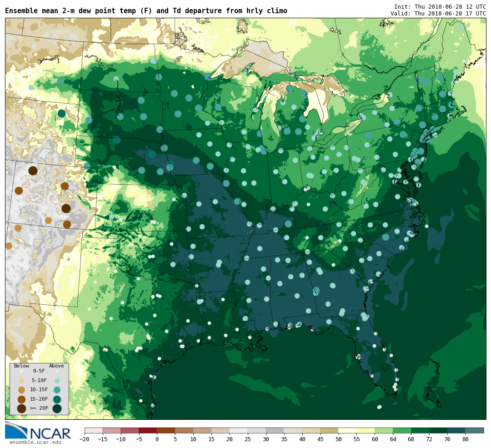
Task: Pick the dark red -5 to 0 colorbar swatch
Action: click(x=148, y=430)
